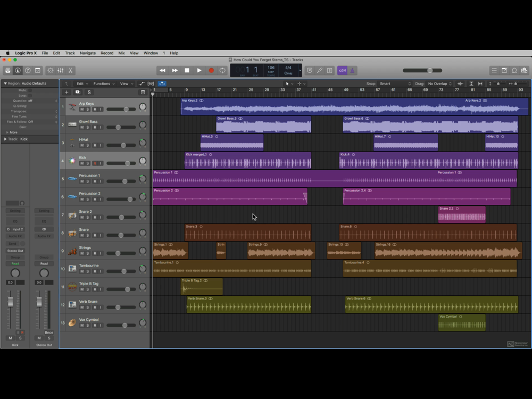The width and height of the screenshot is (532, 399).
Task: Solo the Growl Bass track
Action: point(88,127)
